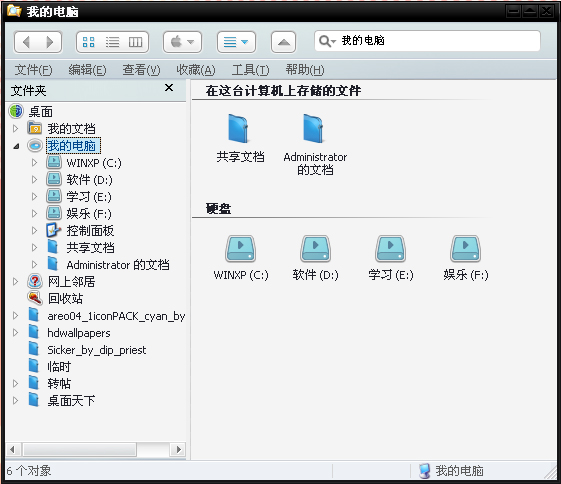Image resolution: width=561 pixels, height=484 pixels.
Task: Click the folder tree horizontal scrollbar thumb
Action: coord(80,449)
